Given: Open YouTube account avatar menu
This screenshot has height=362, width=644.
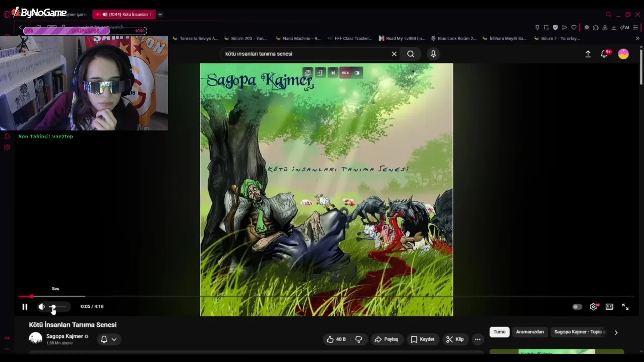Looking at the screenshot, I should [623, 54].
